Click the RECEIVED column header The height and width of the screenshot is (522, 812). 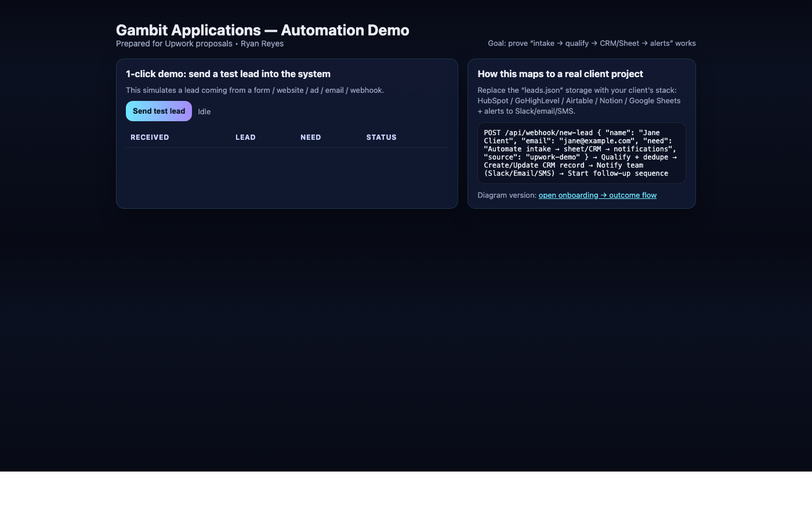point(150,137)
